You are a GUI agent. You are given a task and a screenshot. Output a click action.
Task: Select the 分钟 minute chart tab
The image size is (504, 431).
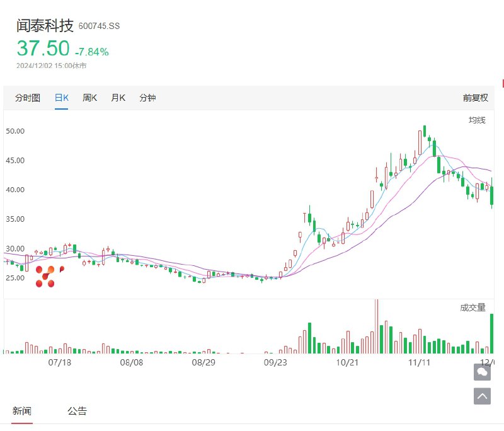pos(147,98)
